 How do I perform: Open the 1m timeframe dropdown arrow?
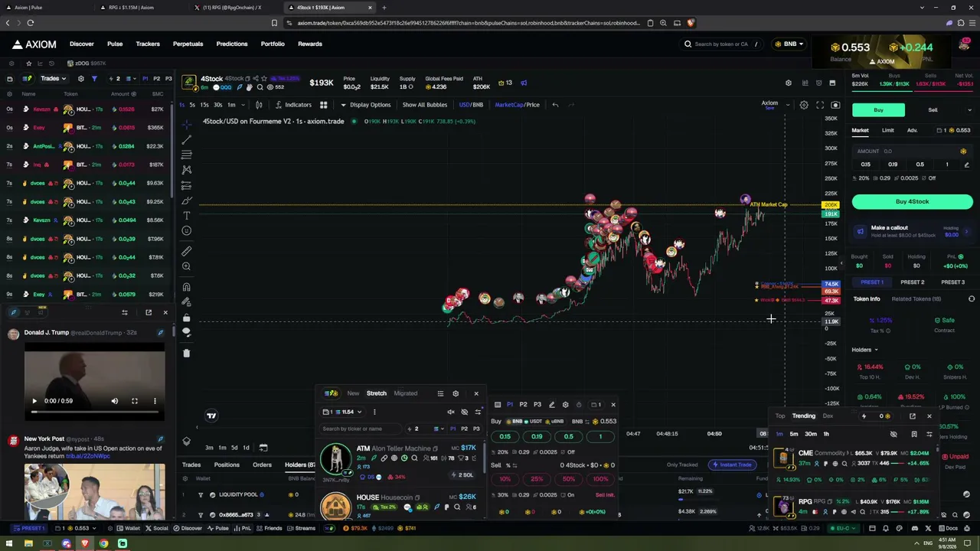[x=245, y=105]
